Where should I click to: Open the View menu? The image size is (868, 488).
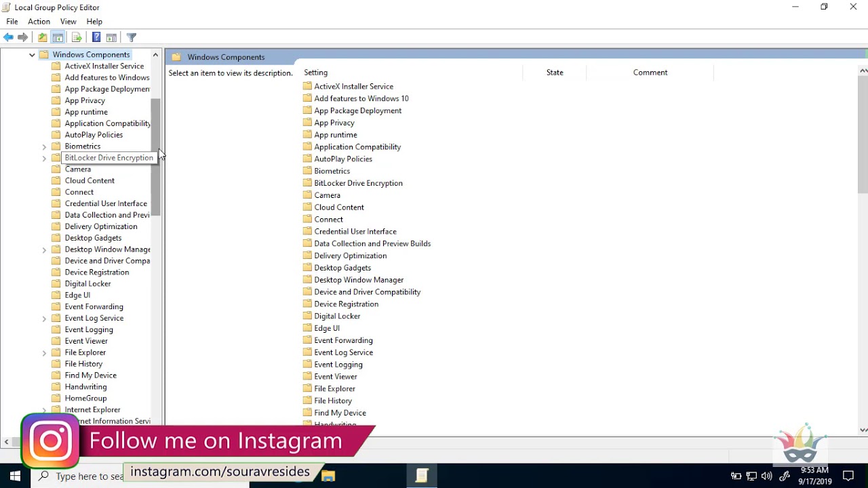click(68, 22)
